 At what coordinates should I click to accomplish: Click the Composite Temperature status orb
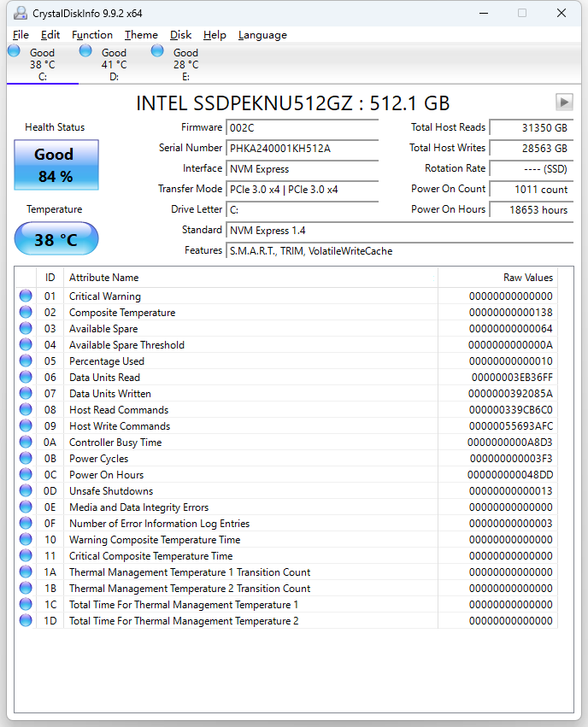tap(26, 312)
